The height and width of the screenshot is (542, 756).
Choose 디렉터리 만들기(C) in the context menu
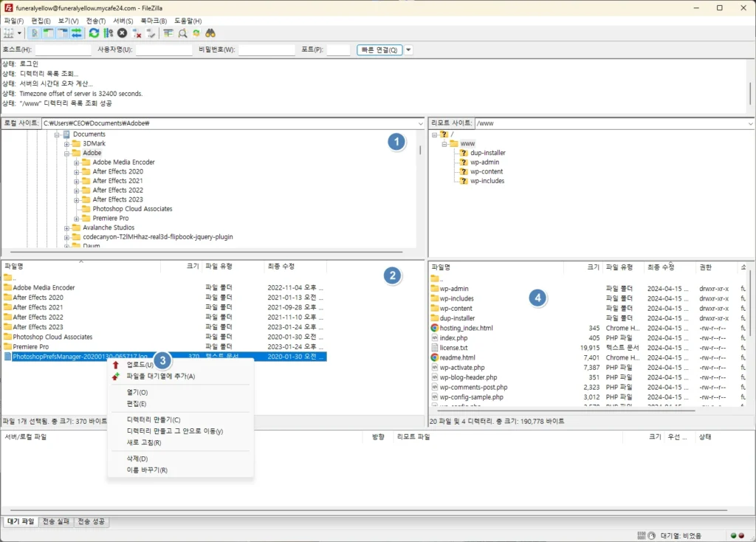[x=180, y=420]
